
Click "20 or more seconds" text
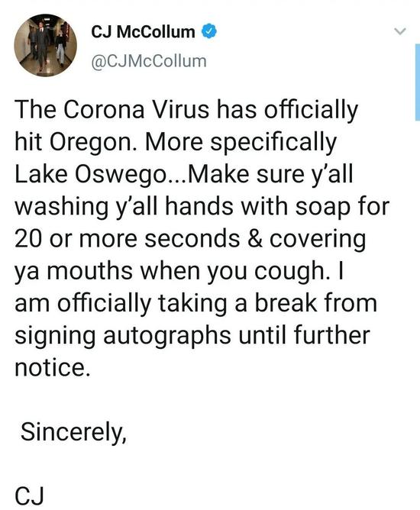click(x=128, y=239)
